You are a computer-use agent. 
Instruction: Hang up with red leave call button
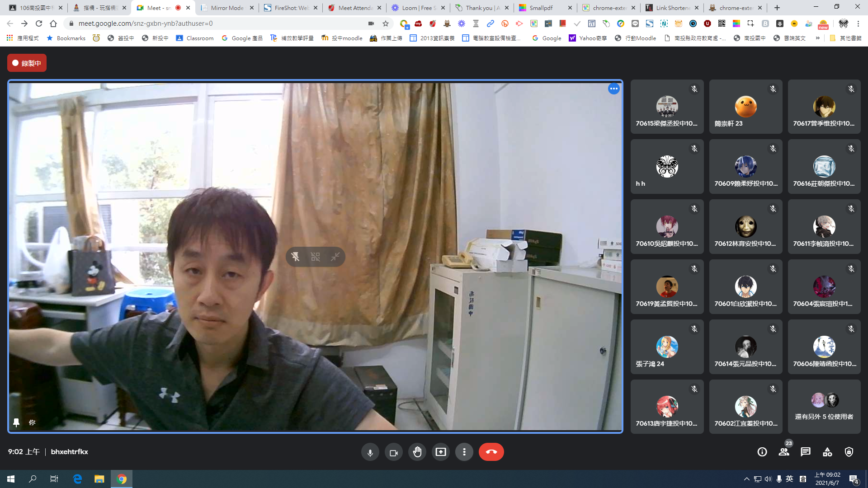point(491,452)
